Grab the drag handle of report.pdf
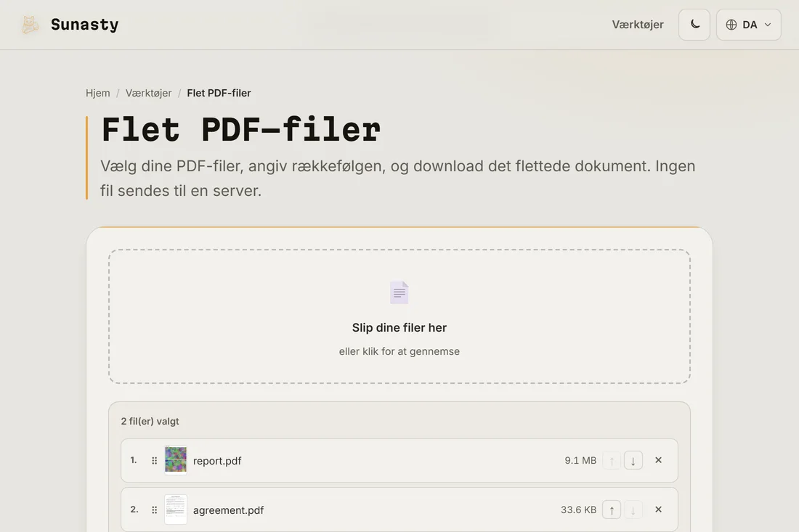 pos(155,460)
